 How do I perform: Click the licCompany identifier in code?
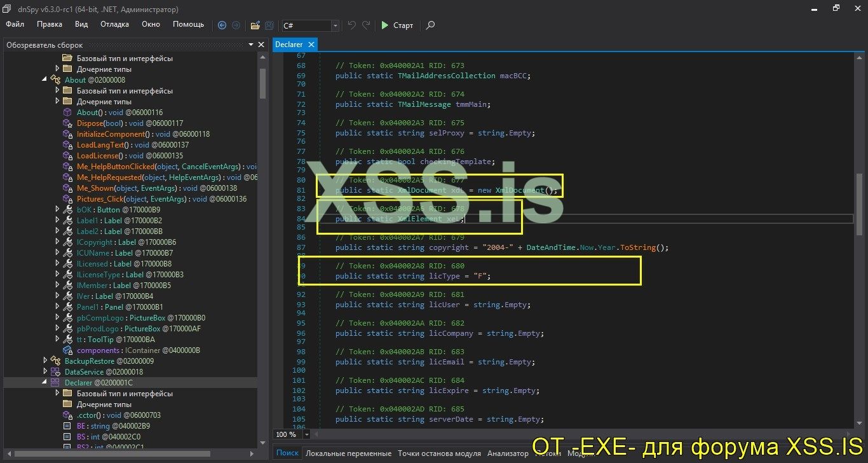451,333
